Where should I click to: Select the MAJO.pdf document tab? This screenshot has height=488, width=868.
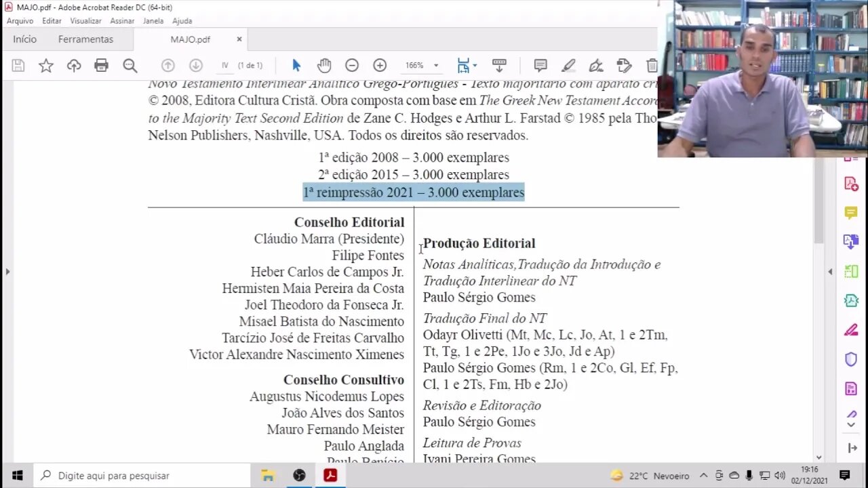pyautogui.click(x=190, y=39)
